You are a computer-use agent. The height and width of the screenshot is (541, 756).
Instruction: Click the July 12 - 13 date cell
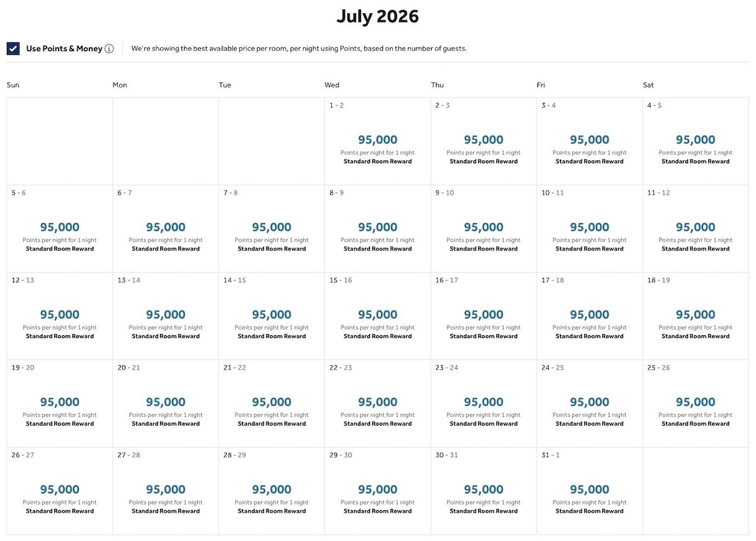pyautogui.click(x=60, y=317)
